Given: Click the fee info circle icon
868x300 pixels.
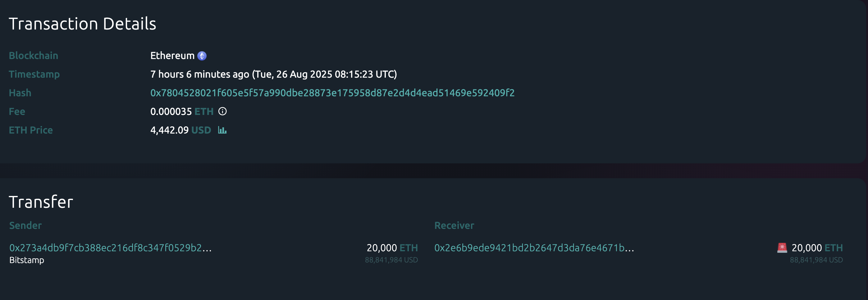Looking at the screenshot, I should pos(222,111).
